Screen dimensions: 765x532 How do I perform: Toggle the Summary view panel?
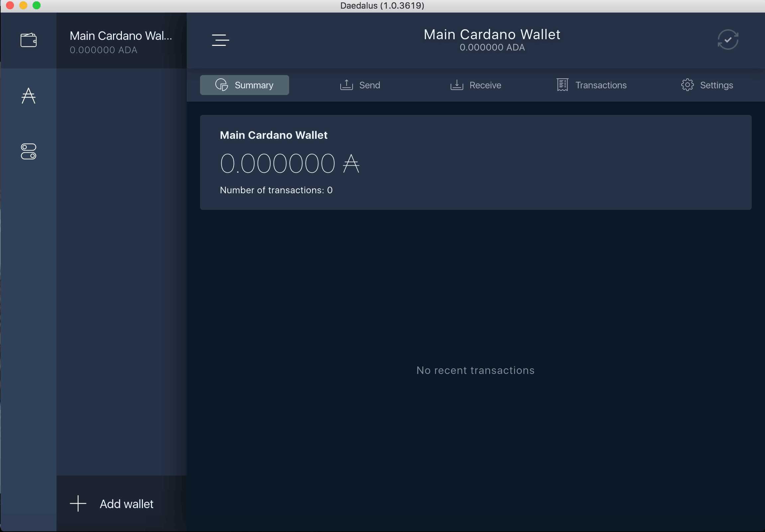click(x=244, y=85)
